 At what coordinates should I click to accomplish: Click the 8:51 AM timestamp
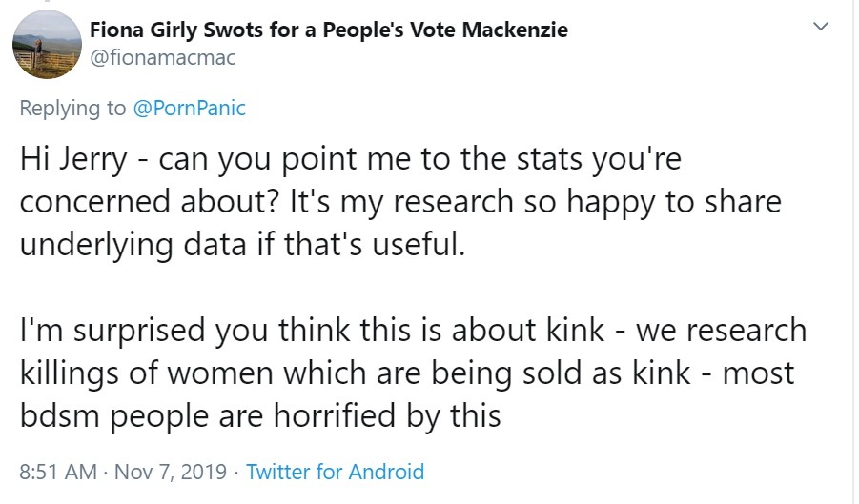[57, 471]
